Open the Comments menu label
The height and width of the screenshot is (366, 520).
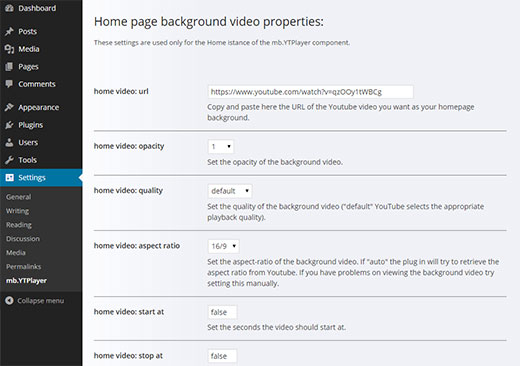(x=37, y=84)
